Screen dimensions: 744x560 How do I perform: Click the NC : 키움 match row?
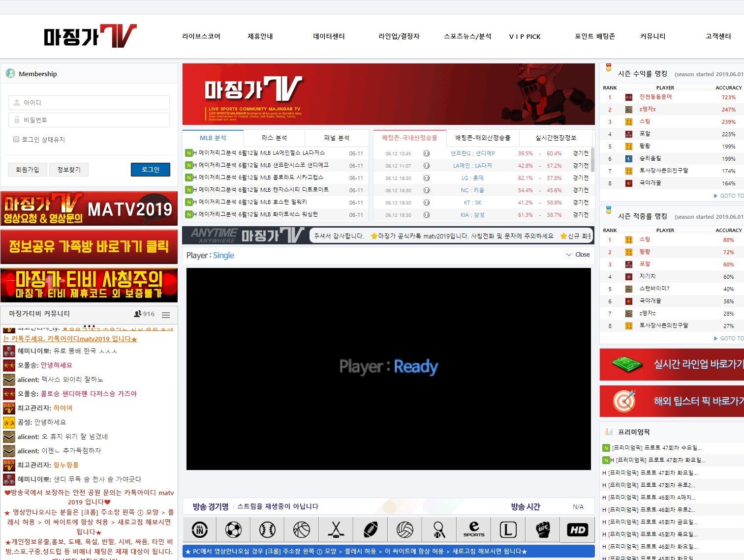point(483,190)
